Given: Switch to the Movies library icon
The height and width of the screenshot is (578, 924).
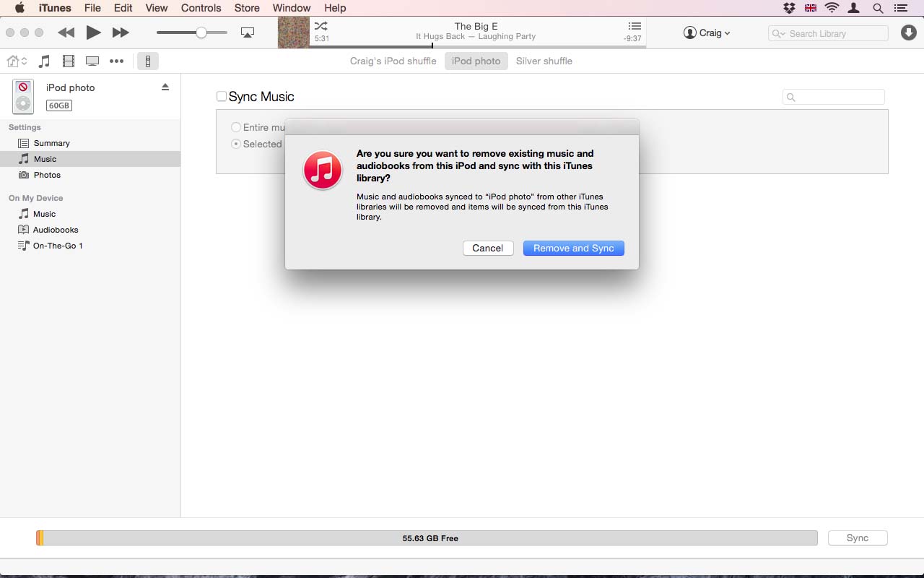Looking at the screenshot, I should pos(69,61).
